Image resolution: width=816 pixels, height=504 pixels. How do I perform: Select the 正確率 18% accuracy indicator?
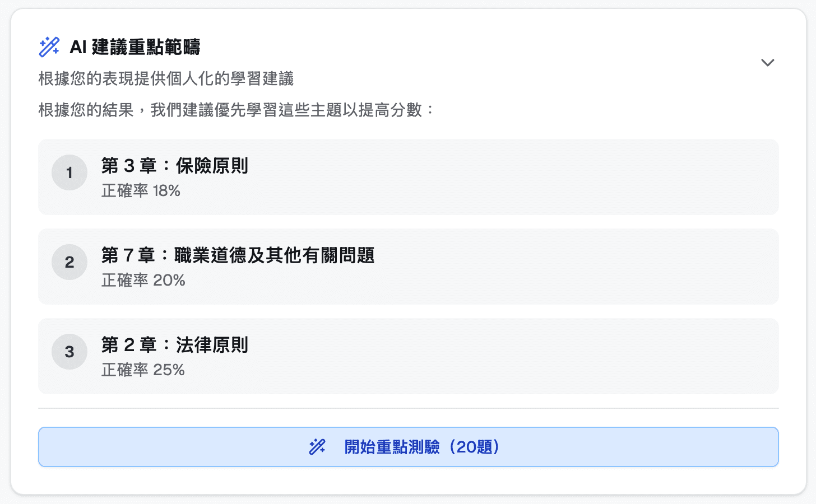[x=141, y=191]
